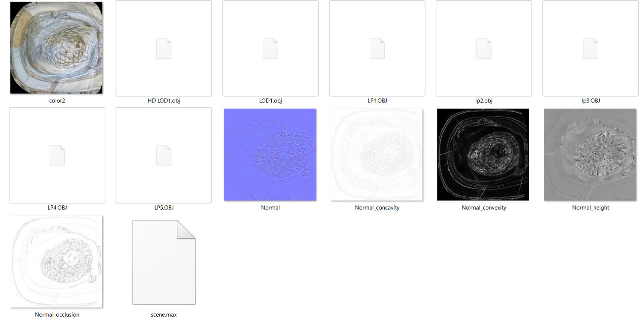The width and height of the screenshot is (644, 322).
Task: Click the 'LOD1.obj' file name label
Action: (270, 101)
